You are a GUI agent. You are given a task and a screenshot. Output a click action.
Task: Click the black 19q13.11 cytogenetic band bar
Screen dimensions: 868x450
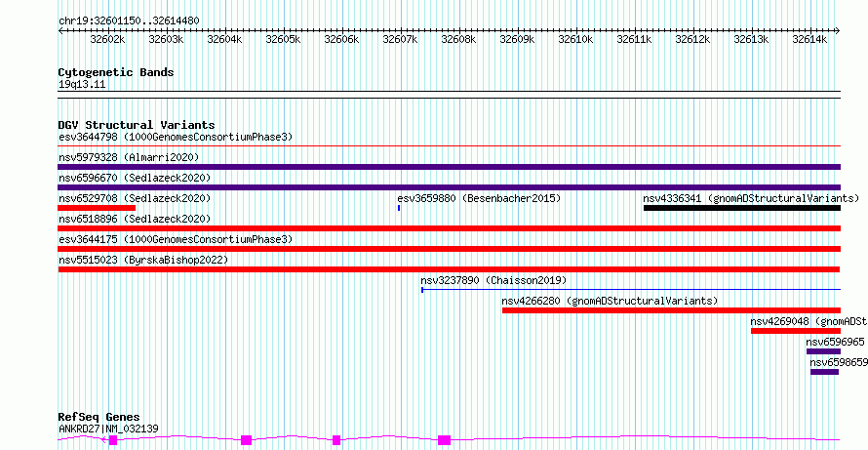pos(449,95)
